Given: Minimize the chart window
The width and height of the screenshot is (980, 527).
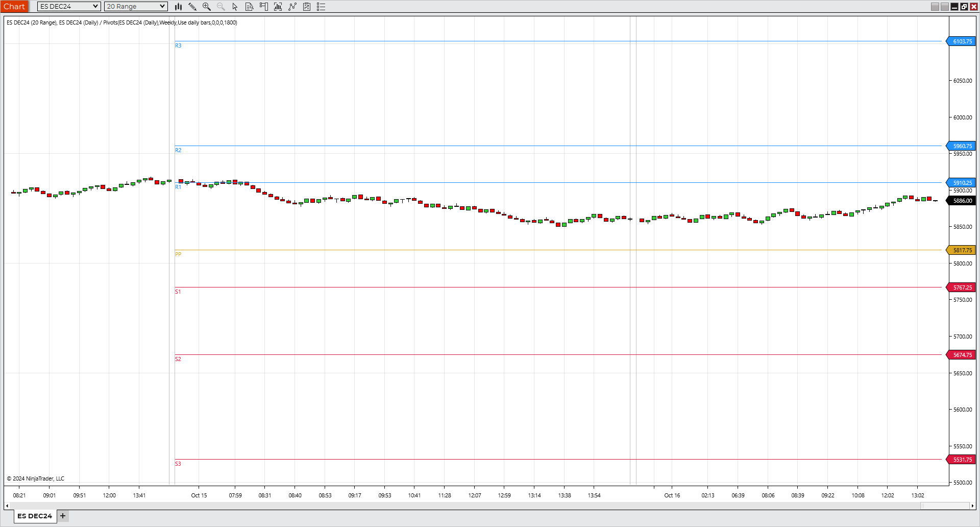Looking at the screenshot, I should (954, 7).
